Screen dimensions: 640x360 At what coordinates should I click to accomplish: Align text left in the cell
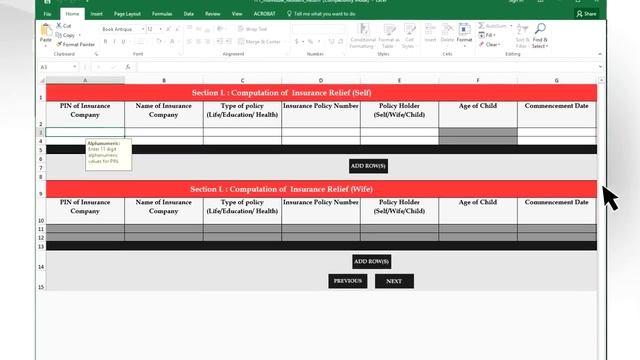189,42
